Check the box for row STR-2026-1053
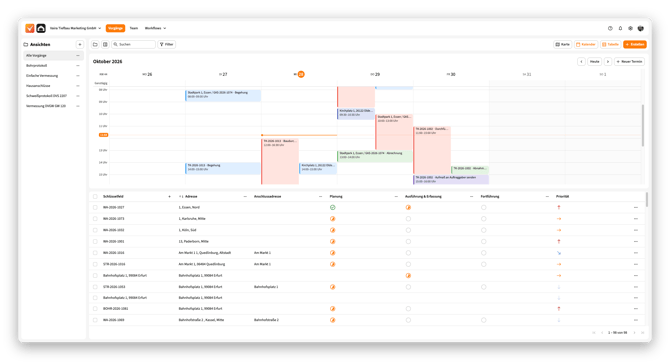Image resolution: width=670 pixels, height=363 pixels. pyautogui.click(x=95, y=287)
